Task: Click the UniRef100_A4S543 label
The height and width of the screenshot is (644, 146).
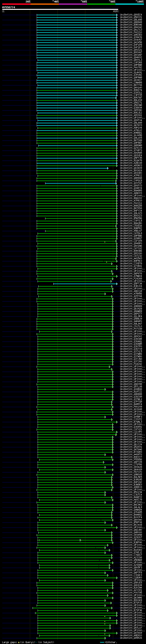Action: tap(131, 258)
